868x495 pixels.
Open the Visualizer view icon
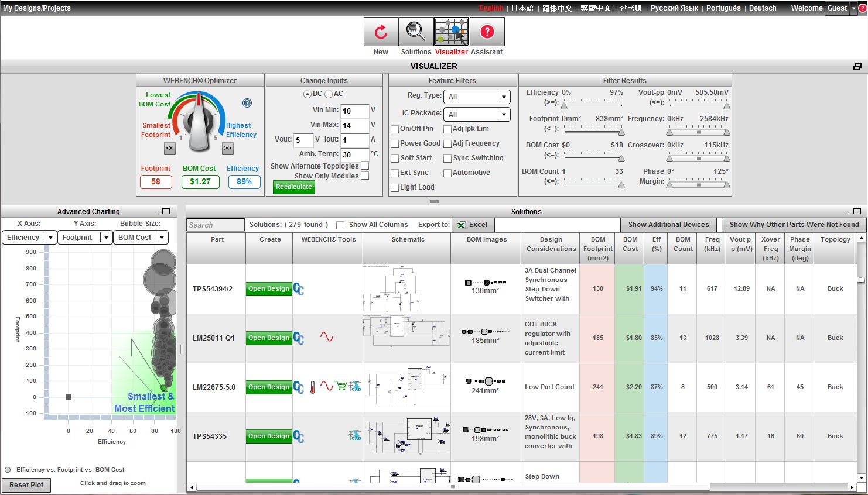[x=452, y=32]
